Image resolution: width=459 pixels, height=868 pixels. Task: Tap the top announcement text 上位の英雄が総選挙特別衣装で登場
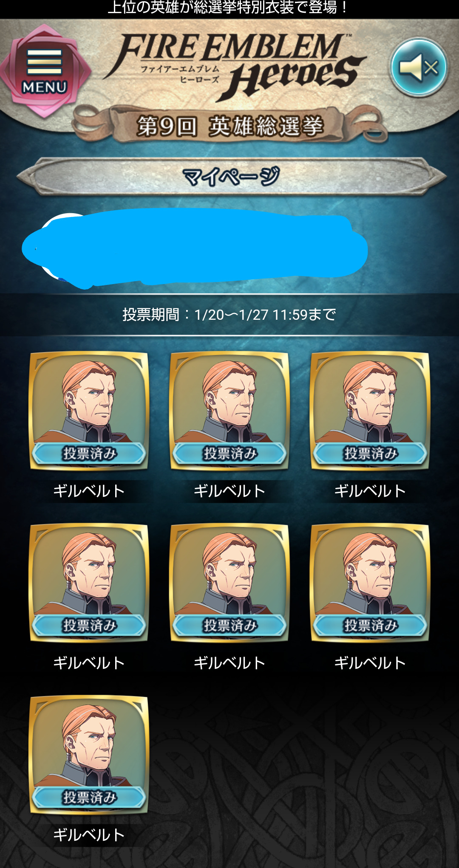click(227, 8)
